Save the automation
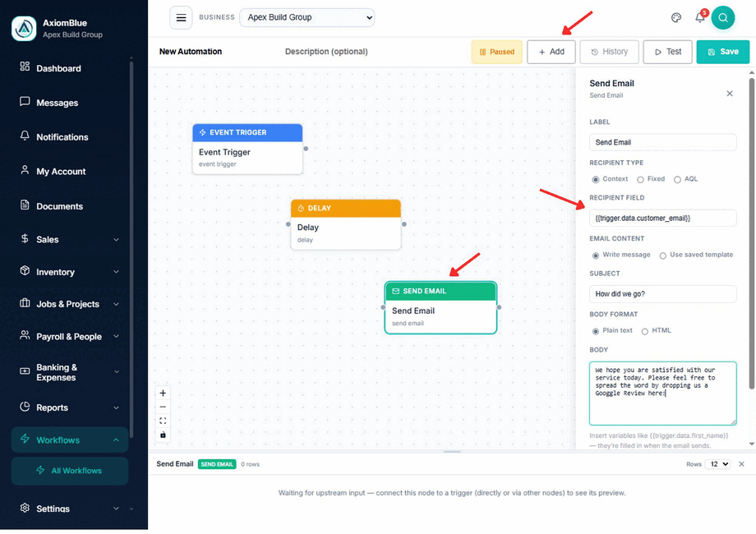Image resolution: width=756 pixels, height=534 pixels. coord(723,52)
